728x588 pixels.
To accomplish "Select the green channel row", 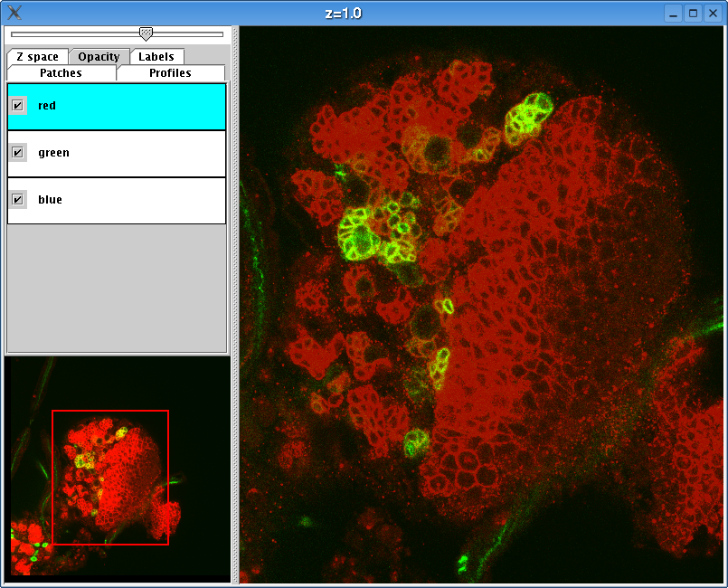I will (127, 153).
